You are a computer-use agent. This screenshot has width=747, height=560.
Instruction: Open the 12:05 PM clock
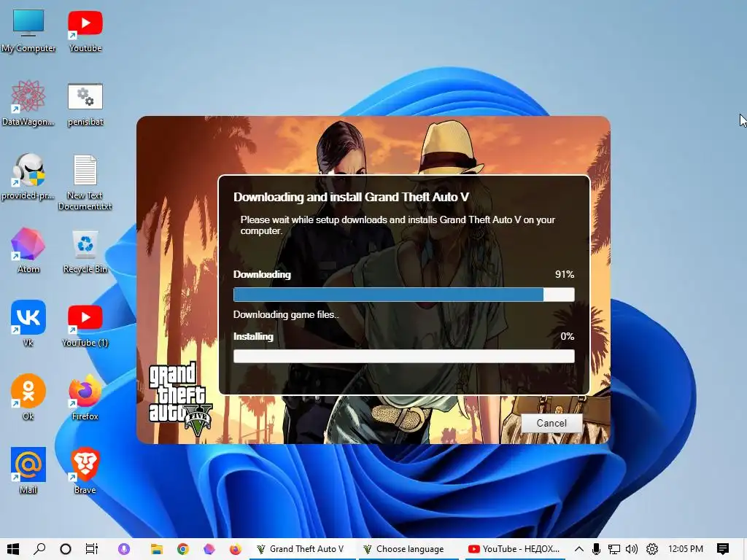pos(686,549)
